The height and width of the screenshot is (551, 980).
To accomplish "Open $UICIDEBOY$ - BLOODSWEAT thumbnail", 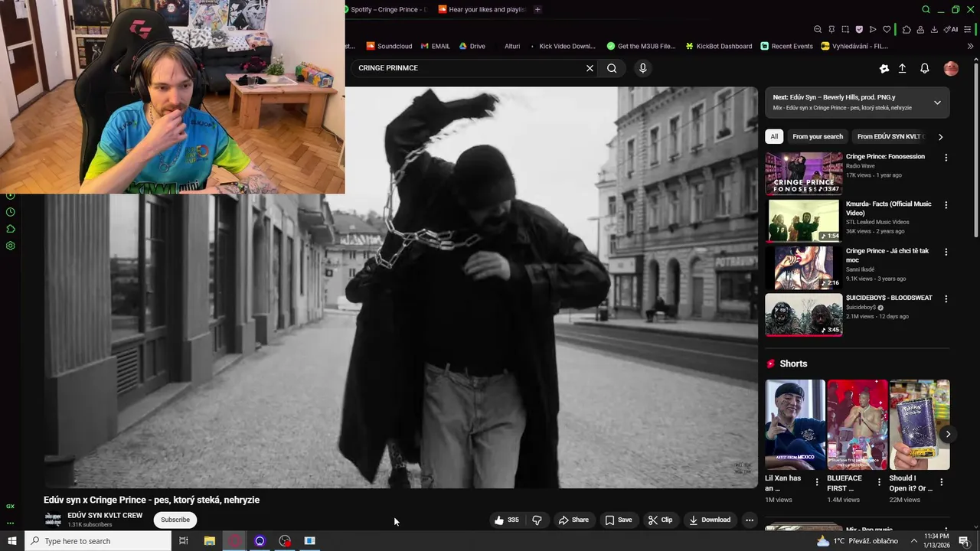I will tap(804, 315).
